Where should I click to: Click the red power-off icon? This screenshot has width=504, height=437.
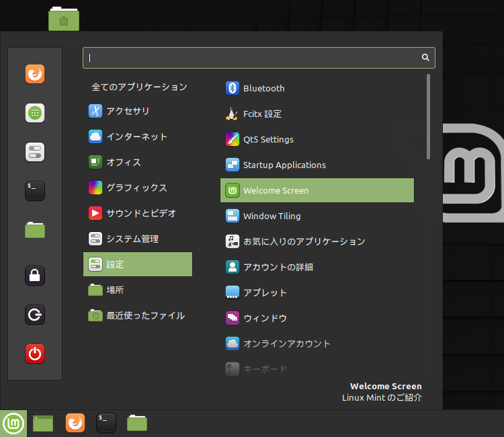(x=35, y=354)
